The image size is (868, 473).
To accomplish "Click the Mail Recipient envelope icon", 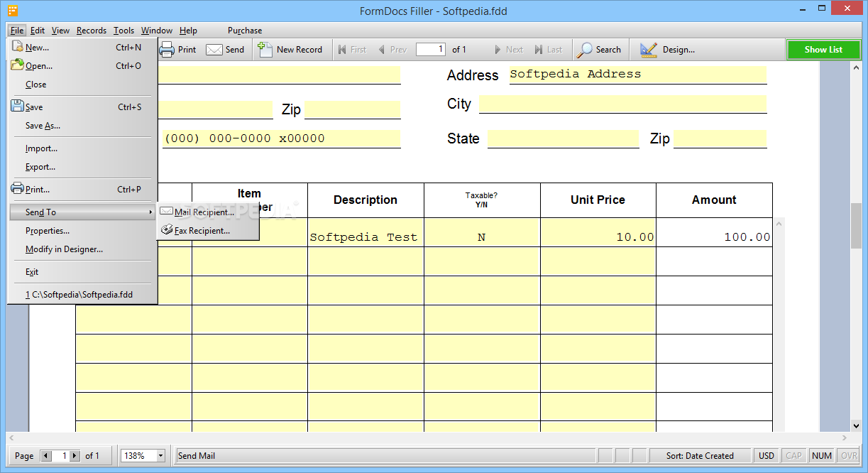I will (x=167, y=212).
